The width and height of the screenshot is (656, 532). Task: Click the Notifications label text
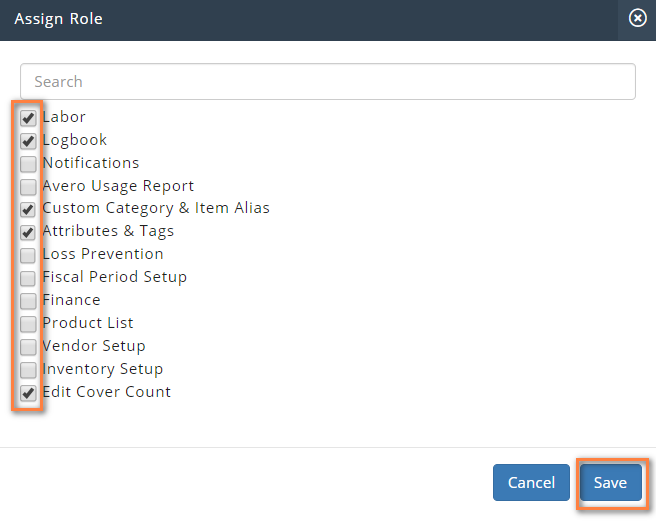[91, 163]
